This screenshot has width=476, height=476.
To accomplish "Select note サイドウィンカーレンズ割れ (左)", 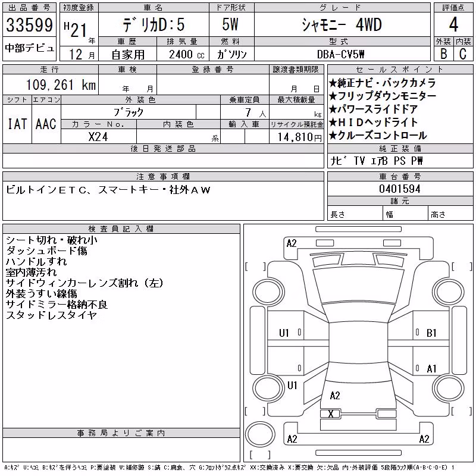I will point(84,283).
